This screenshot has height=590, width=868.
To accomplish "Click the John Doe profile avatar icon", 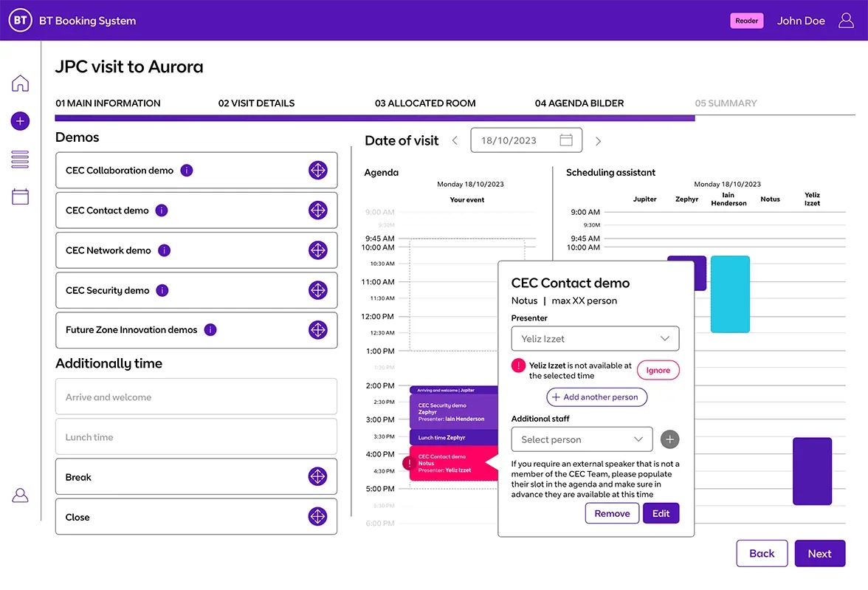I will pyautogui.click(x=846, y=21).
